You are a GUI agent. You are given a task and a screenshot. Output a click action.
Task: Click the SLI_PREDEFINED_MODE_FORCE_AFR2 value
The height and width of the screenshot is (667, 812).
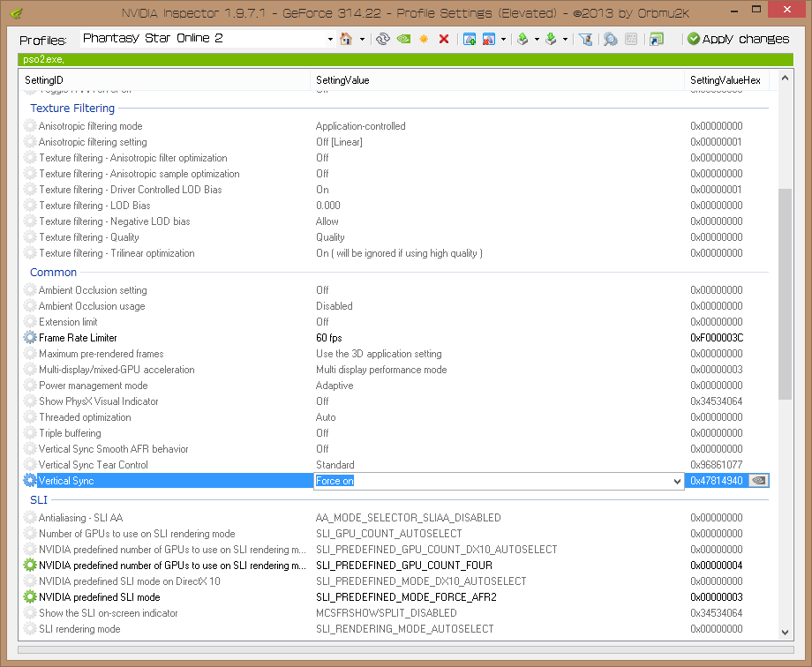pos(406,597)
